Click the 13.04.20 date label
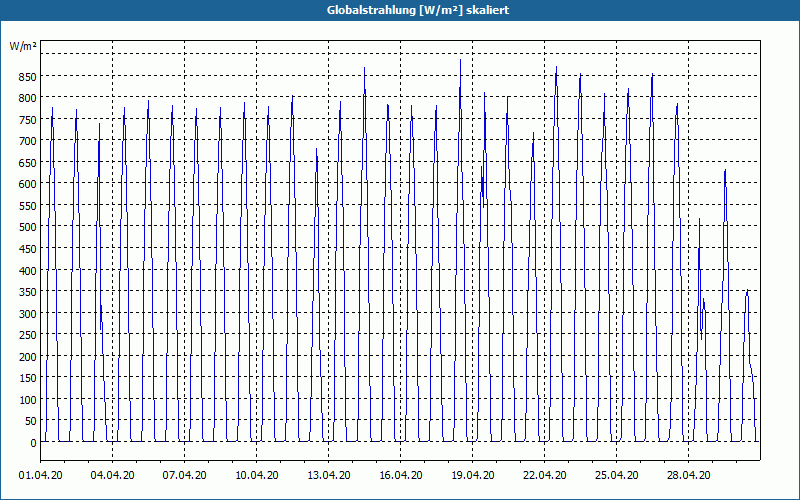 [329, 475]
